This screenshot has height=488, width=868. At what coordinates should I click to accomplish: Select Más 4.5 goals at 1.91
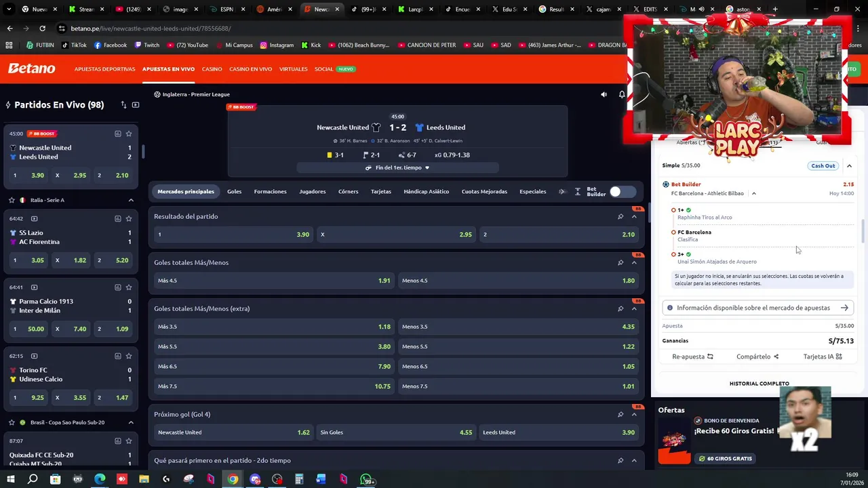pos(274,281)
